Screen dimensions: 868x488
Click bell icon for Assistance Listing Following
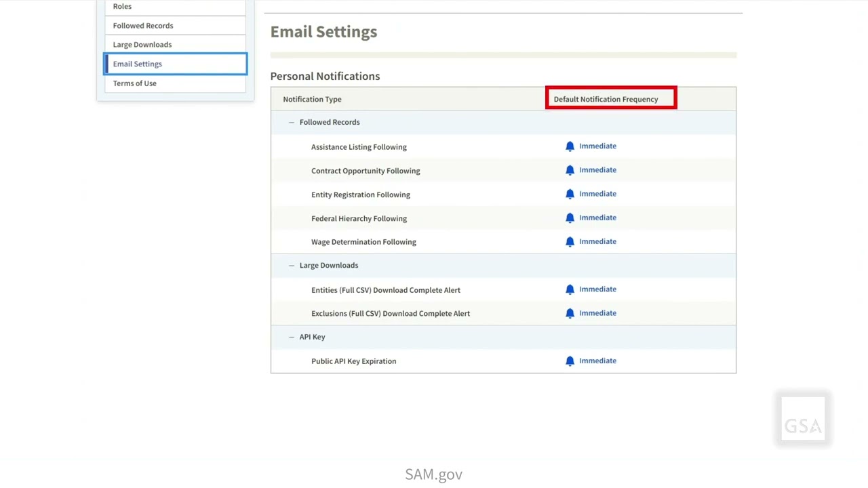pyautogui.click(x=570, y=146)
